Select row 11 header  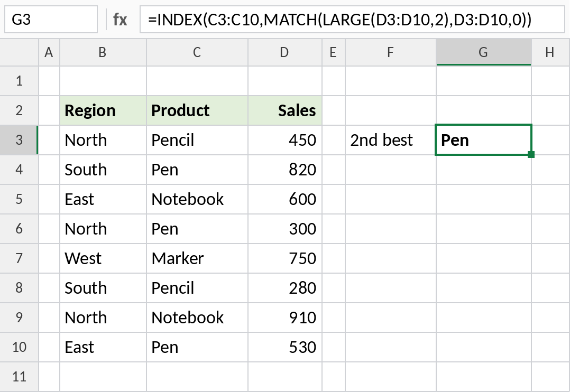[19, 377]
